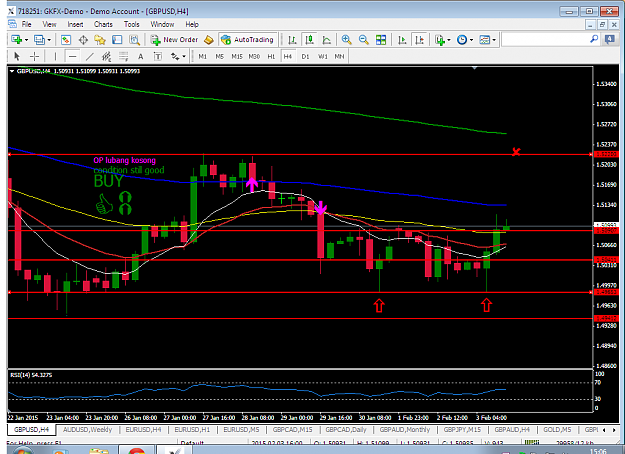This screenshot has height=454, width=625.
Task: Open Chrome from the Windows taskbar
Action: (136, 451)
